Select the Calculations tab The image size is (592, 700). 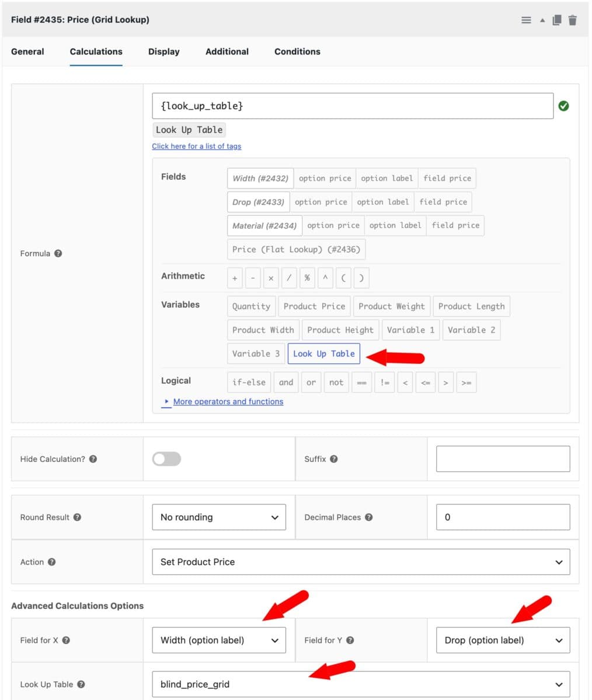pos(96,51)
